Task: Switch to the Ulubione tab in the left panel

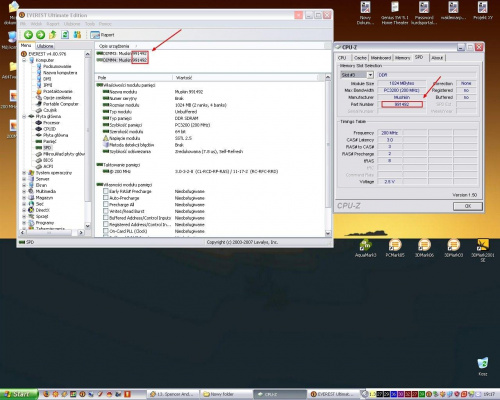Action: click(45, 46)
